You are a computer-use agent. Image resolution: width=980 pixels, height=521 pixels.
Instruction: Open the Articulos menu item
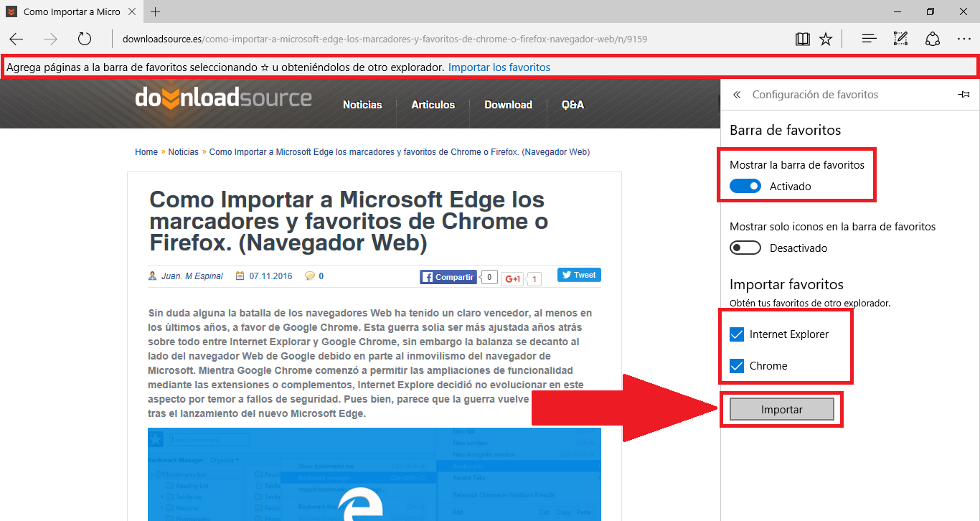click(433, 105)
